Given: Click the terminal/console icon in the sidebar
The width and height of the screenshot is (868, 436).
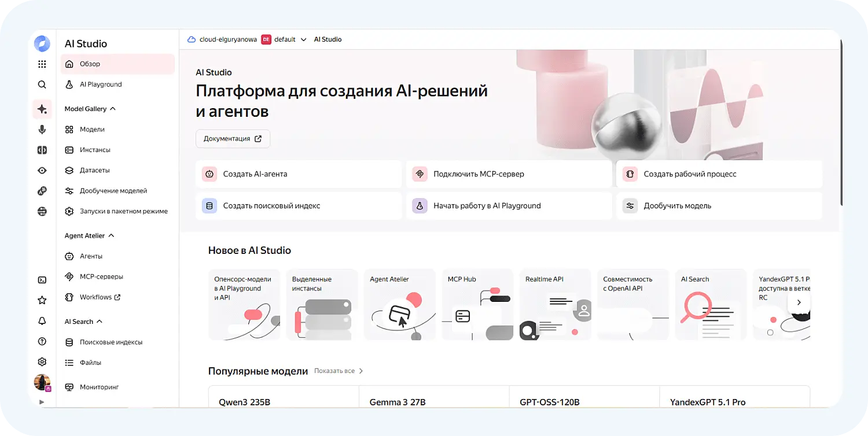Looking at the screenshot, I should [x=42, y=279].
